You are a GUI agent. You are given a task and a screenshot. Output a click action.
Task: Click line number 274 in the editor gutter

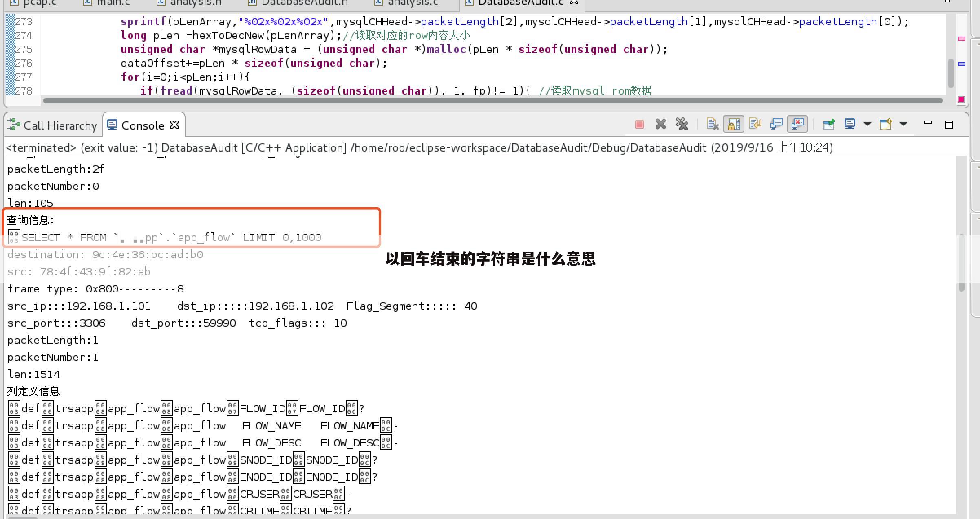pos(24,35)
